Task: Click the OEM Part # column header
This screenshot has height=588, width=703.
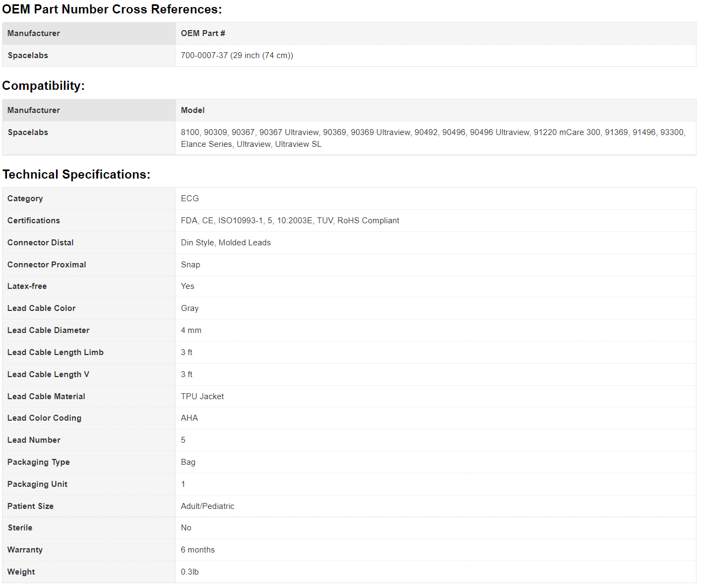Action: click(203, 33)
